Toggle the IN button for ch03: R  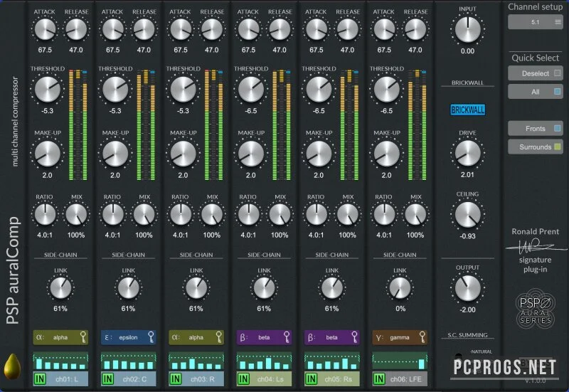click(176, 379)
